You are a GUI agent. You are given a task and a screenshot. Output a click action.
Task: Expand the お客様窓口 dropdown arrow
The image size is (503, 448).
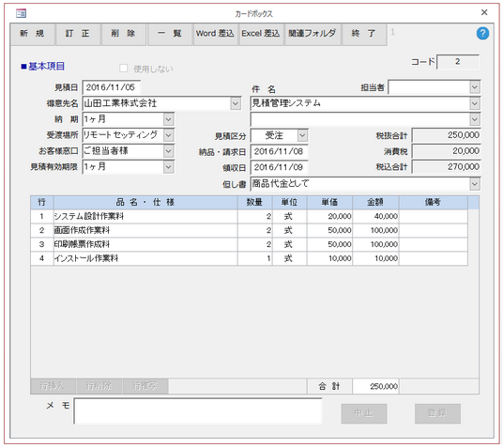click(168, 151)
